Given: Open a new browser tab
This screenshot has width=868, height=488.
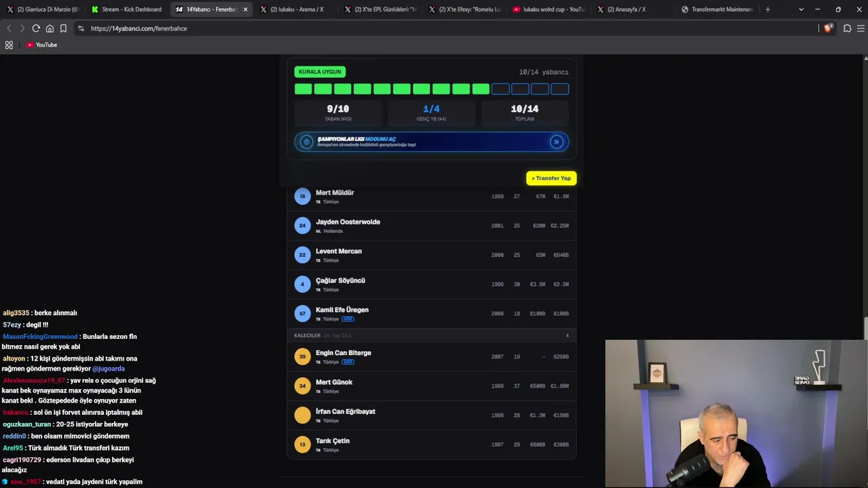Looking at the screenshot, I should pos(768,9).
